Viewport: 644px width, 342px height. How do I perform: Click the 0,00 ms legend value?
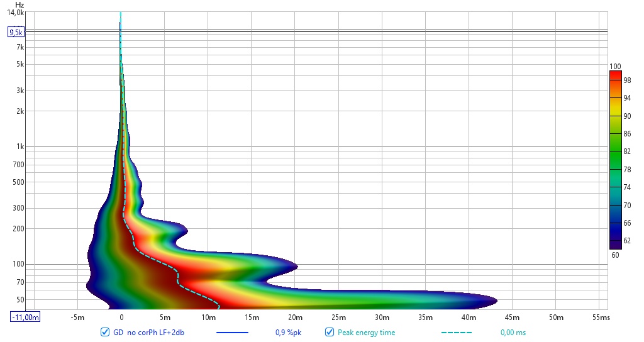click(x=513, y=333)
